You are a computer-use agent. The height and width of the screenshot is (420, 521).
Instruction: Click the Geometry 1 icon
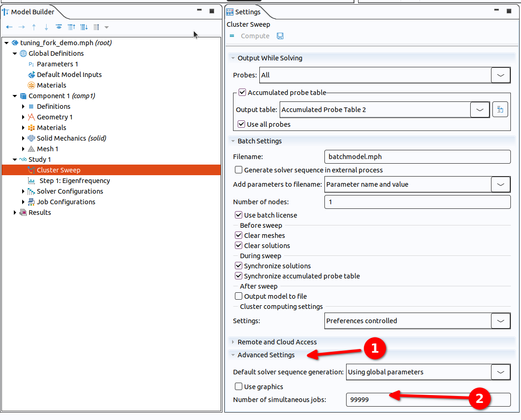pyautogui.click(x=31, y=117)
